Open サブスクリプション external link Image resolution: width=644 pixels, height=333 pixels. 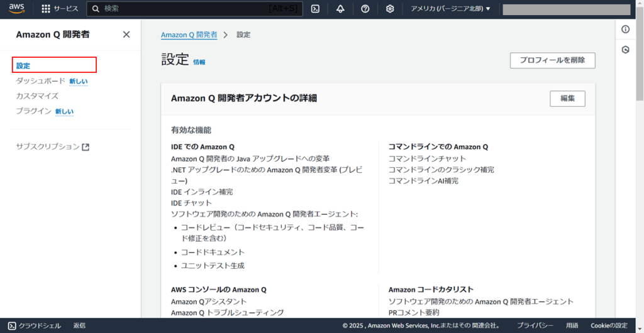pos(53,146)
